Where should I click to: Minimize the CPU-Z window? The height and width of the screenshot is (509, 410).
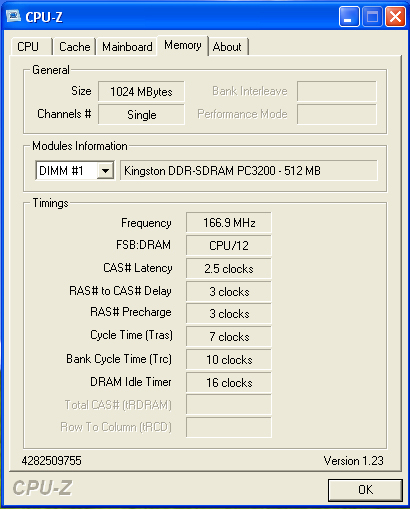pos(349,16)
